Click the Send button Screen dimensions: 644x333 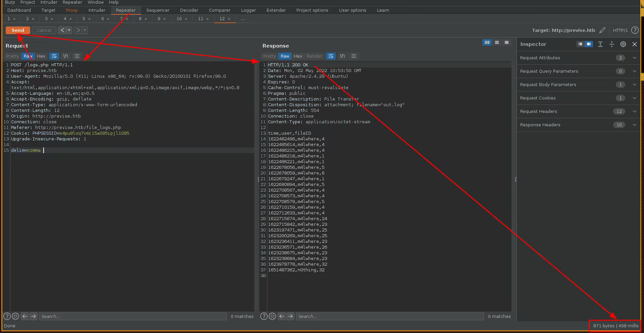point(18,30)
